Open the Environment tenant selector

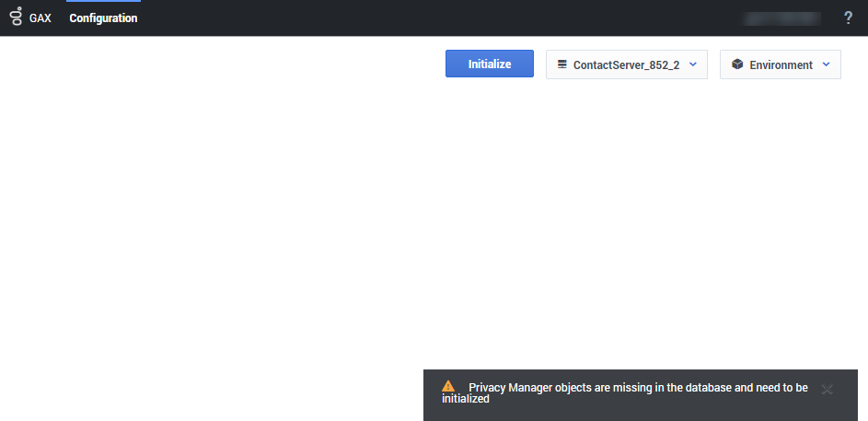pos(781,64)
